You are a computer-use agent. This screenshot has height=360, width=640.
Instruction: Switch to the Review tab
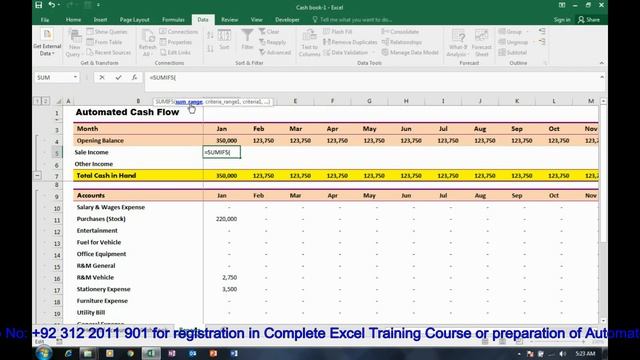tap(229, 20)
